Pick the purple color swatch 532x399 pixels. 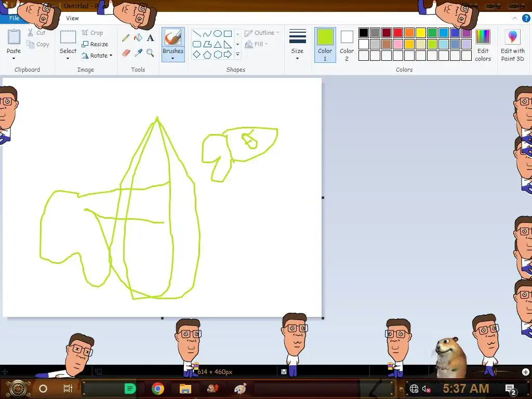point(467,33)
